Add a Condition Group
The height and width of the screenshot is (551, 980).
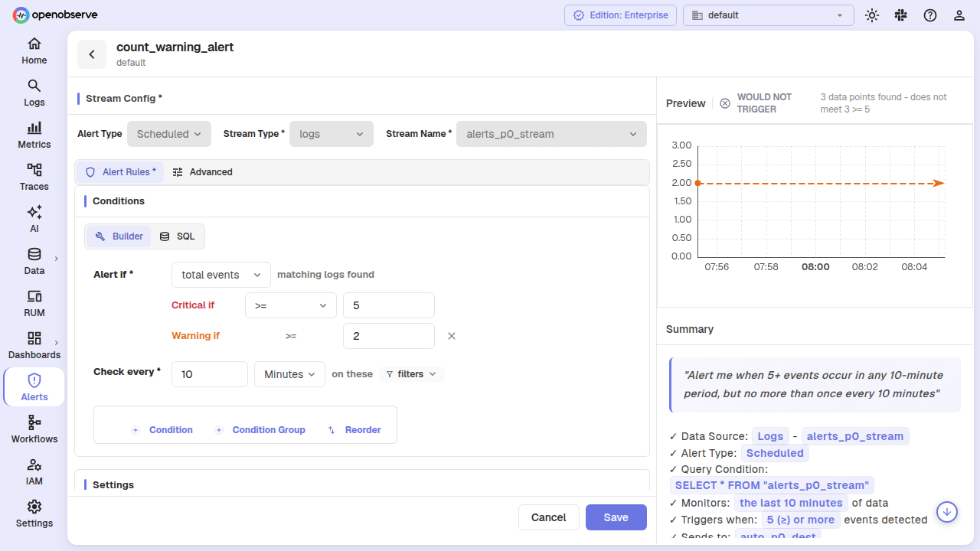click(260, 430)
